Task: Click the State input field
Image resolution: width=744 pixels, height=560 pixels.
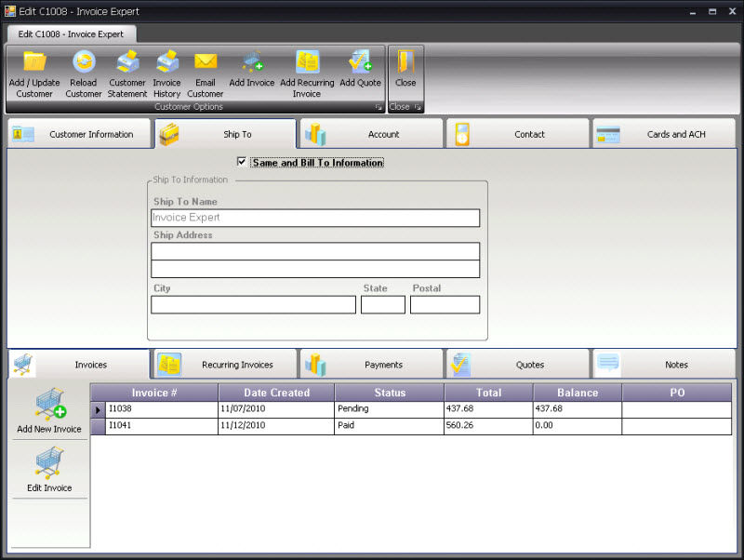Action: [383, 305]
